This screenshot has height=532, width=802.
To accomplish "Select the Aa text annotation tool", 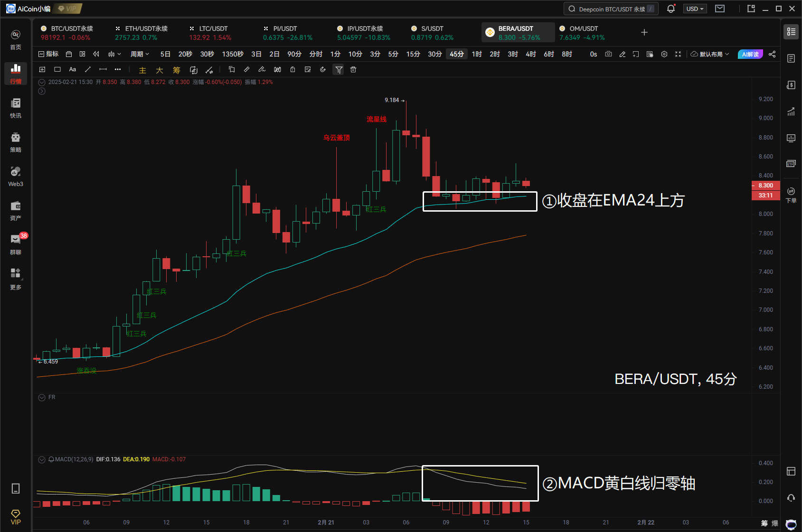I will 73,69.
